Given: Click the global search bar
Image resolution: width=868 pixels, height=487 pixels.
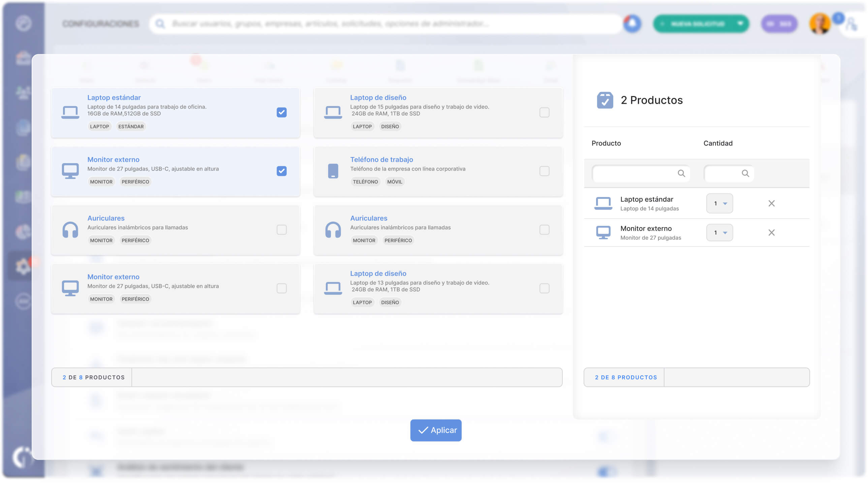Looking at the screenshot, I should (x=385, y=24).
